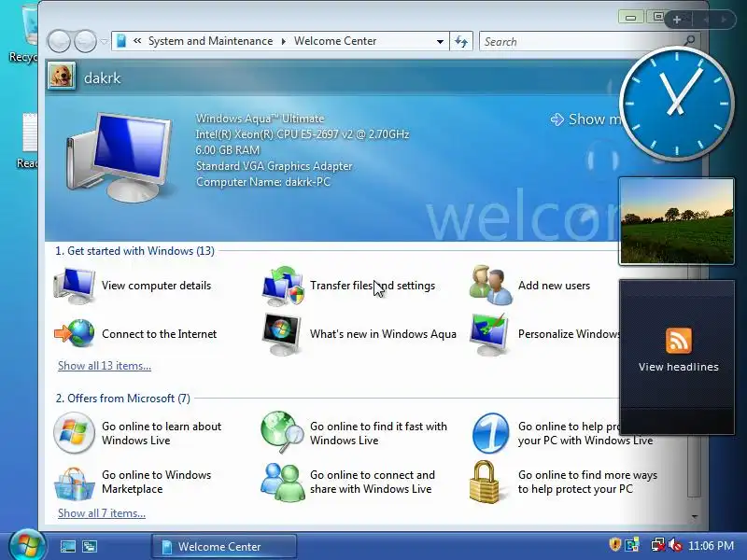Screen dimensions: 747x560
Task: Click the Windows Live OneCare blue icon
Action: 491,433
